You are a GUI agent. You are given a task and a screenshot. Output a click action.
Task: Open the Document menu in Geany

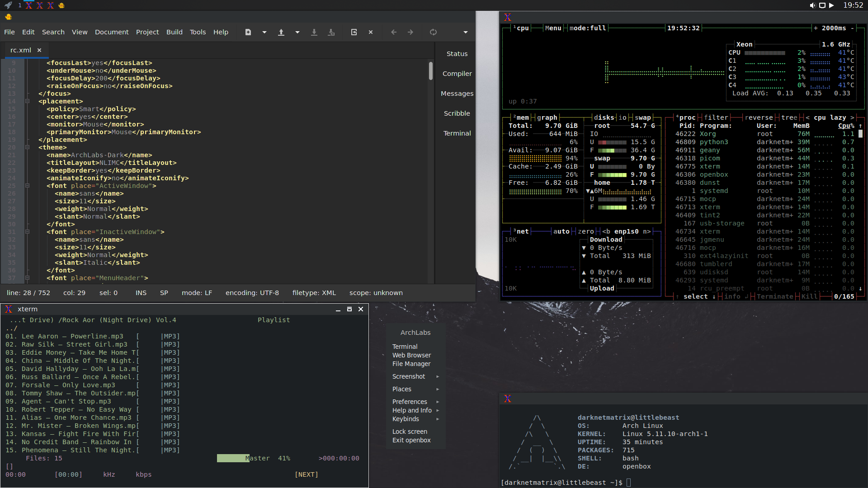[112, 32]
